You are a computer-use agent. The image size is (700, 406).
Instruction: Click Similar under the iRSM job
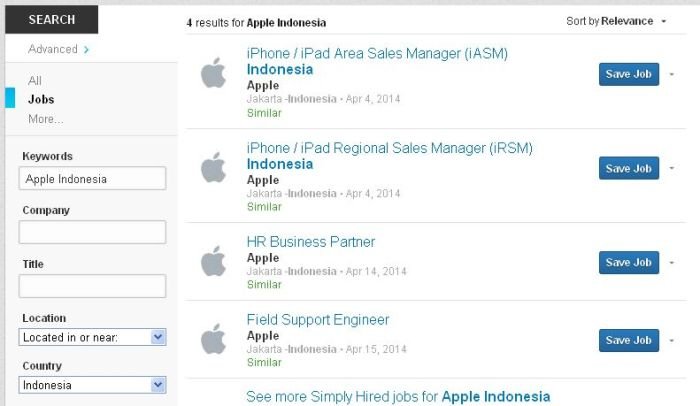pyautogui.click(x=264, y=207)
